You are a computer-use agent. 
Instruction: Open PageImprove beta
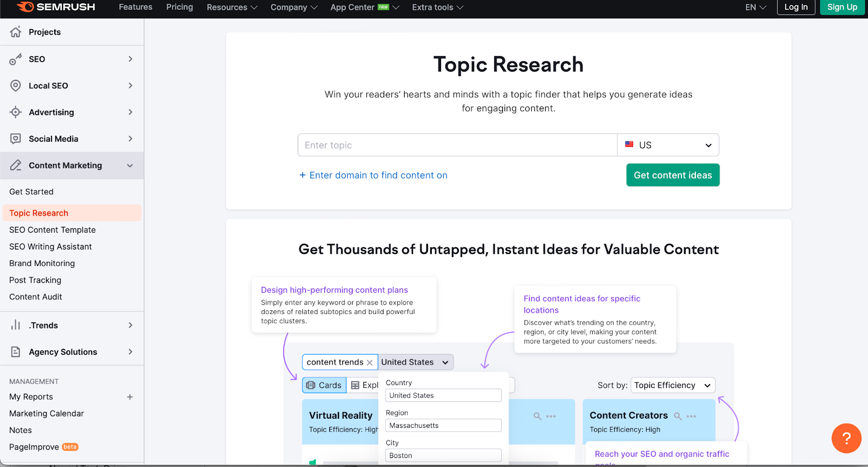point(44,447)
